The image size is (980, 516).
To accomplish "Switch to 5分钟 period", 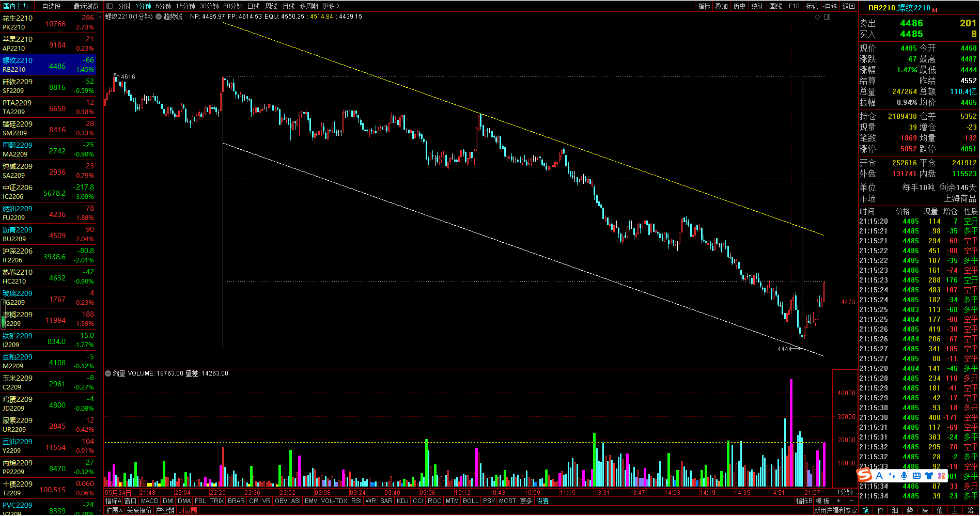I will tap(163, 6).
